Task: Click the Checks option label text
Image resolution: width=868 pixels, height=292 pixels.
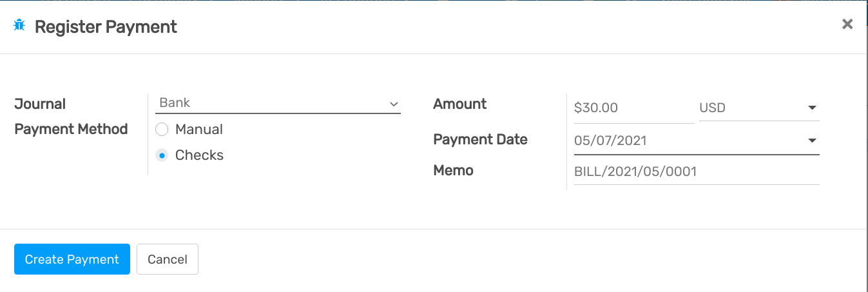Action: coord(199,155)
